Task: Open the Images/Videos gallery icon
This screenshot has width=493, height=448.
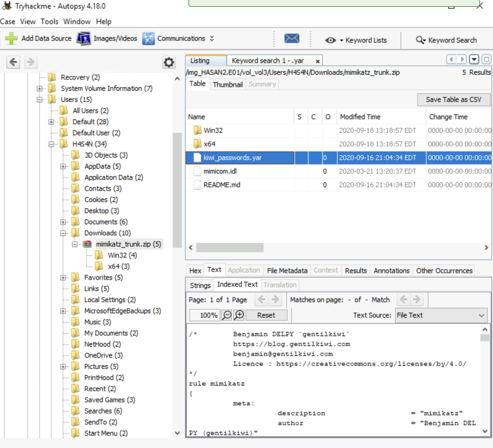Action: click(x=84, y=38)
